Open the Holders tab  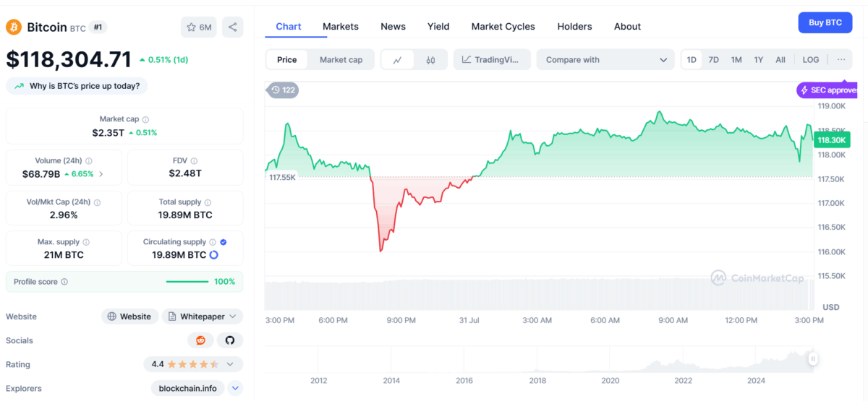[x=574, y=26]
